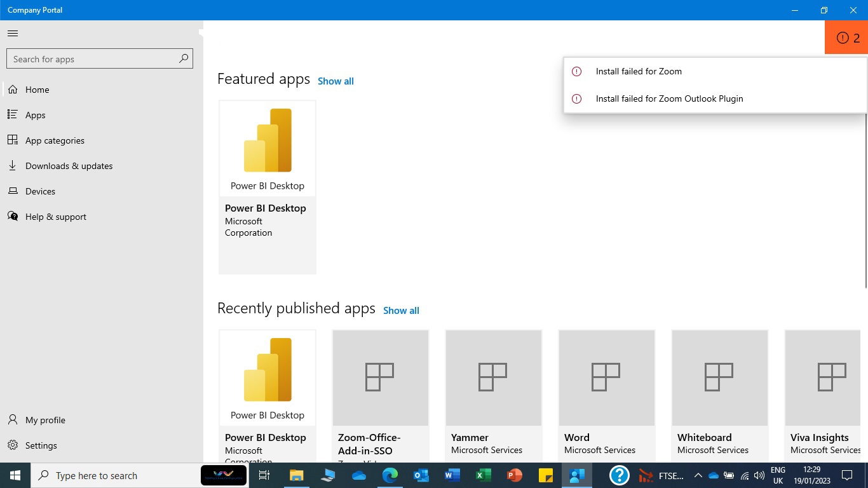Open featured Power BI Desktop app tile

point(268,187)
